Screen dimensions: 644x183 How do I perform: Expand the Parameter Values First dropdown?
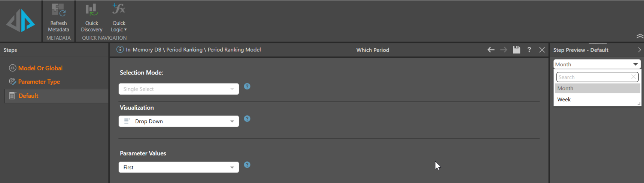(x=179, y=167)
